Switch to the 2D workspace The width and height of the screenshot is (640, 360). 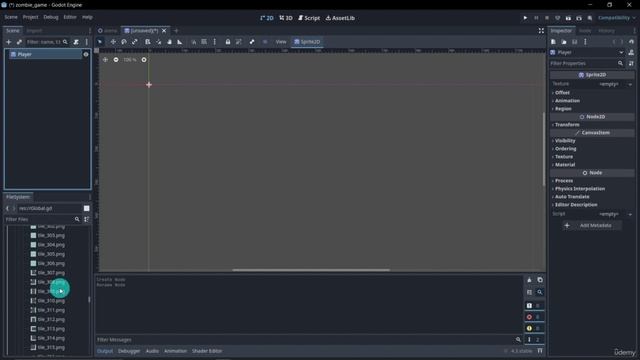[x=267, y=18]
